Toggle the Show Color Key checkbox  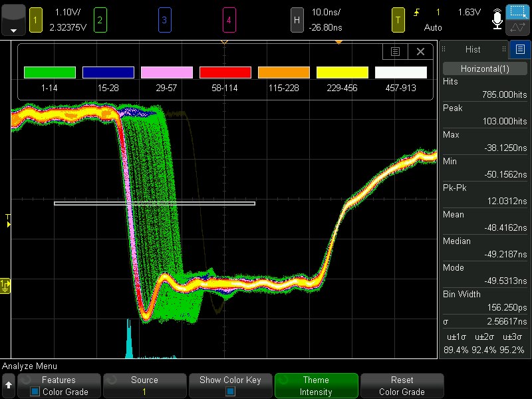(230, 392)
